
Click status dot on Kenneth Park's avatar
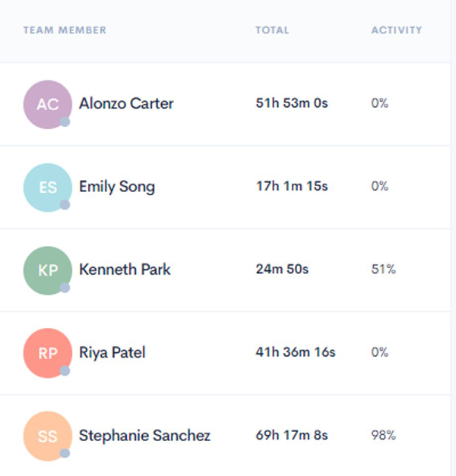65,288
